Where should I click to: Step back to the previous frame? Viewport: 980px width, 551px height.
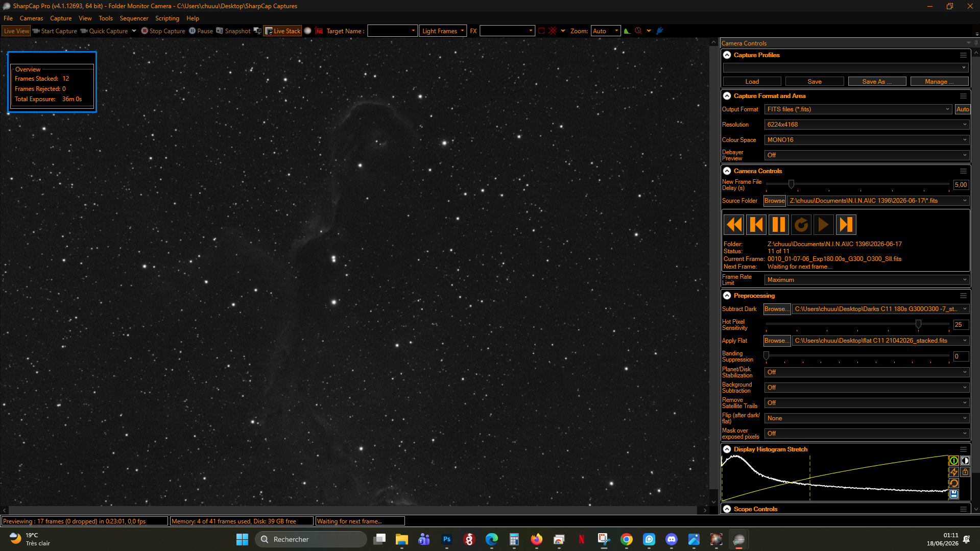click(x=756, y=225)
